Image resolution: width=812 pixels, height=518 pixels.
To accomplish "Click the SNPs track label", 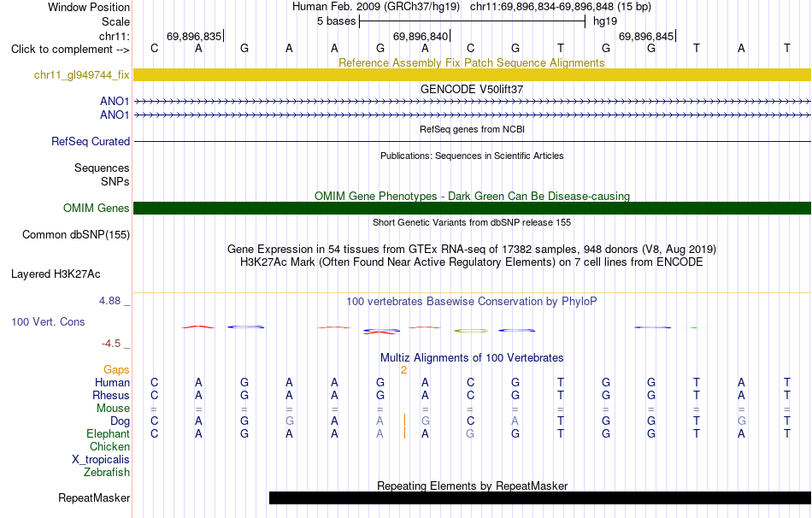I will click(x=115, y=181).
